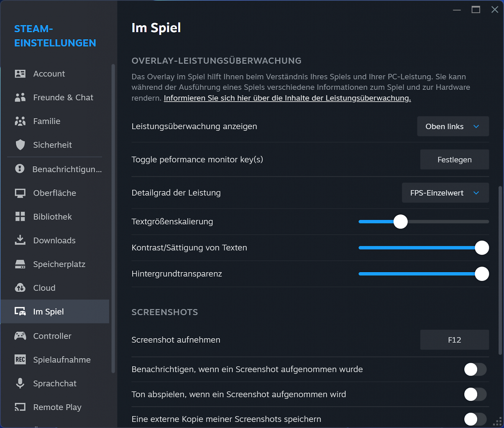504x428 pixels.
Task: Click the Textgrößenskalierung slider handle
Action: 401,222
